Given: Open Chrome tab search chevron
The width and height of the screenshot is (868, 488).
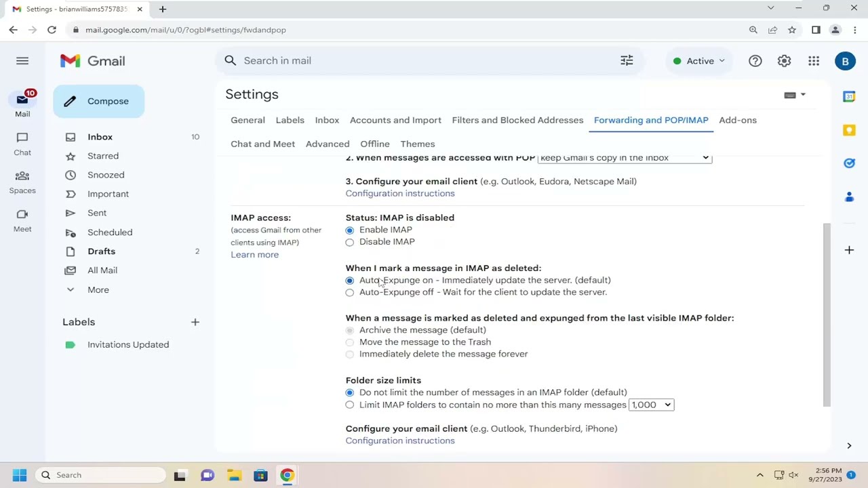Looking at the screenshot, I should [x=770, y=8].
